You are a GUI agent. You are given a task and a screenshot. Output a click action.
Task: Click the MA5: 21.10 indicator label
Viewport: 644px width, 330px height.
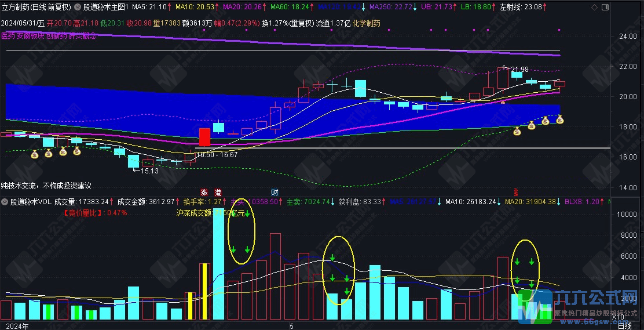click(149, 7)
